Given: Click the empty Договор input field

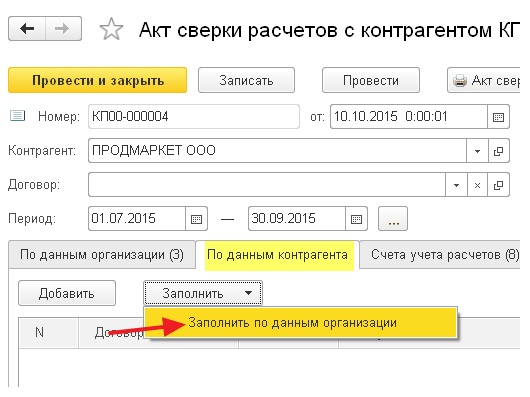Looking at the screenshot, I should (267, 185).
